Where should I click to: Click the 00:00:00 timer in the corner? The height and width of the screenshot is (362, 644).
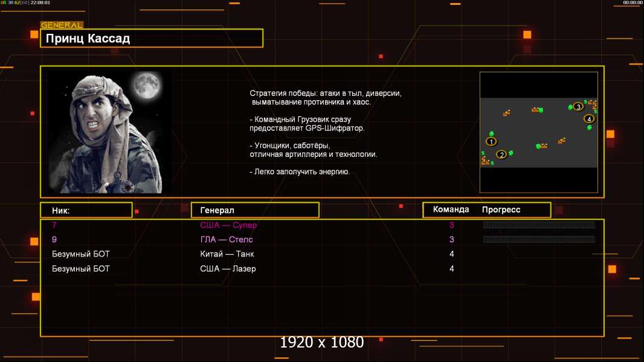[x=633, y=2]
